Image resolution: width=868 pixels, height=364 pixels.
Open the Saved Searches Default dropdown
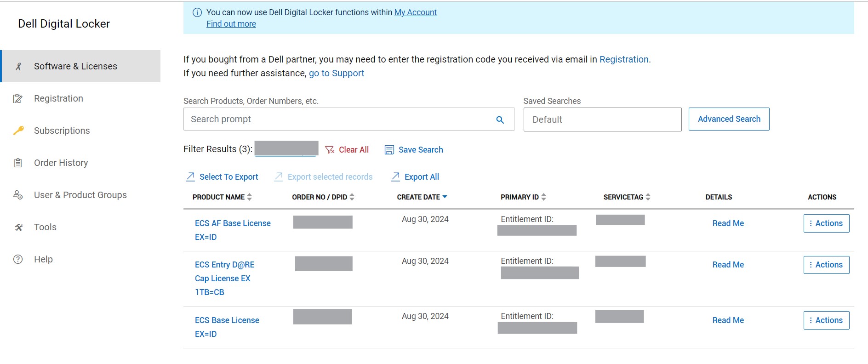(602, 119)
